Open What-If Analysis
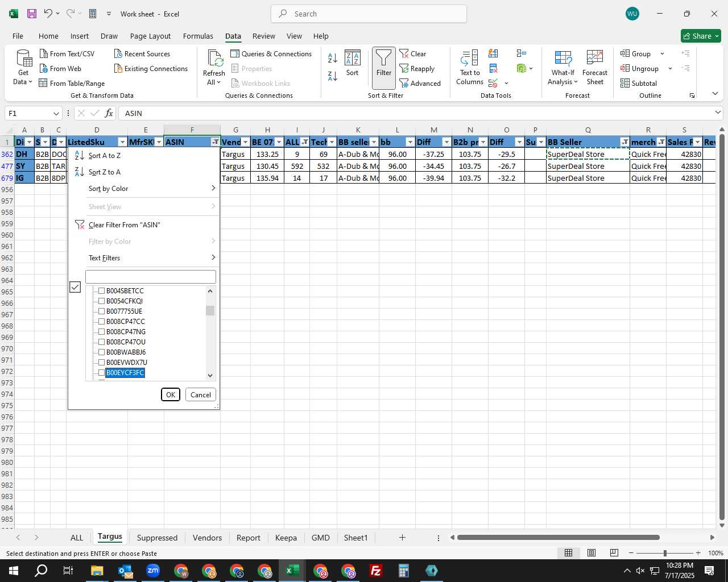Image resolution: width=728 pixels, height=582 pixels. 563,68
